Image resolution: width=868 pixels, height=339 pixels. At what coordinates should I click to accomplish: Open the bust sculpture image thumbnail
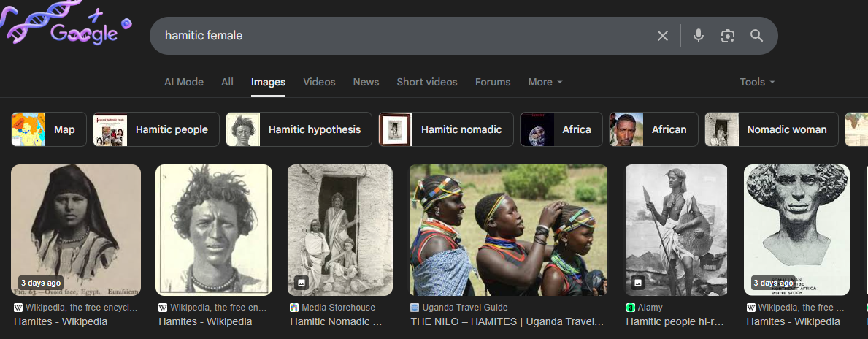click(x=796, y=229)
